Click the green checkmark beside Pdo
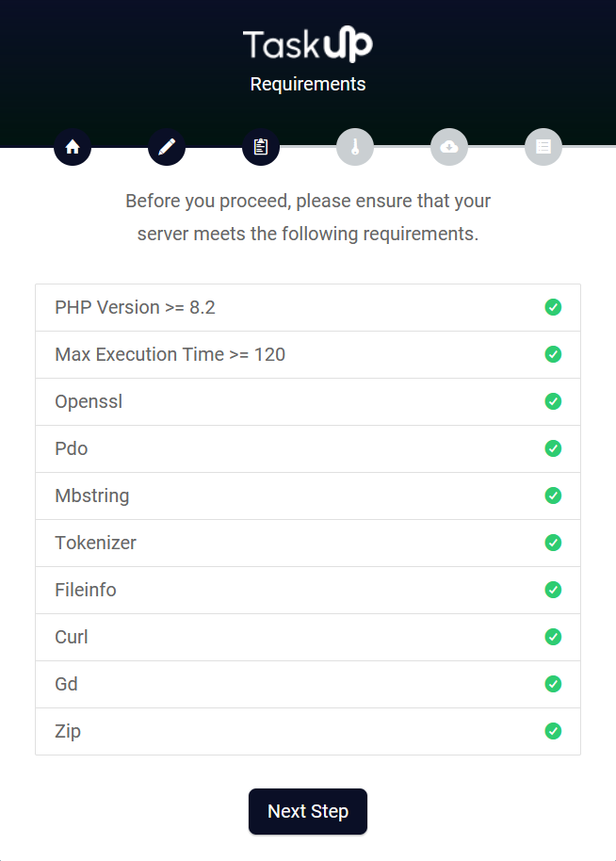Screen dimensions: 616x861 553,448
